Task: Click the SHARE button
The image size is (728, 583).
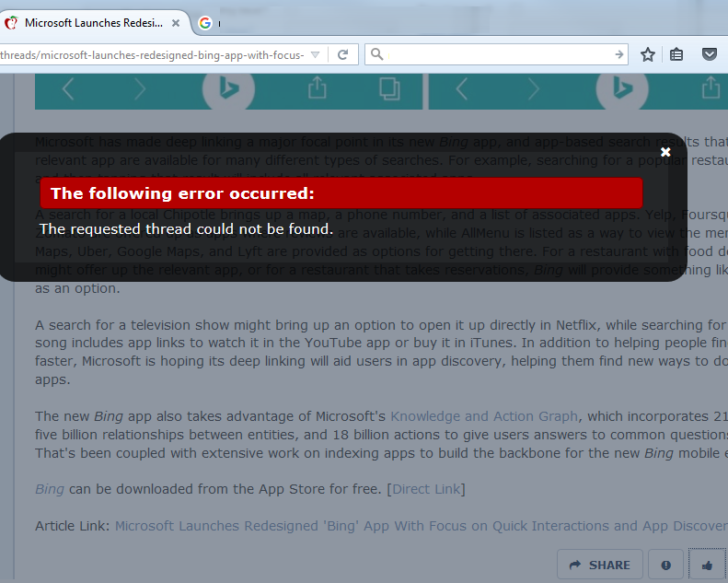Action: tap(600, 565)
